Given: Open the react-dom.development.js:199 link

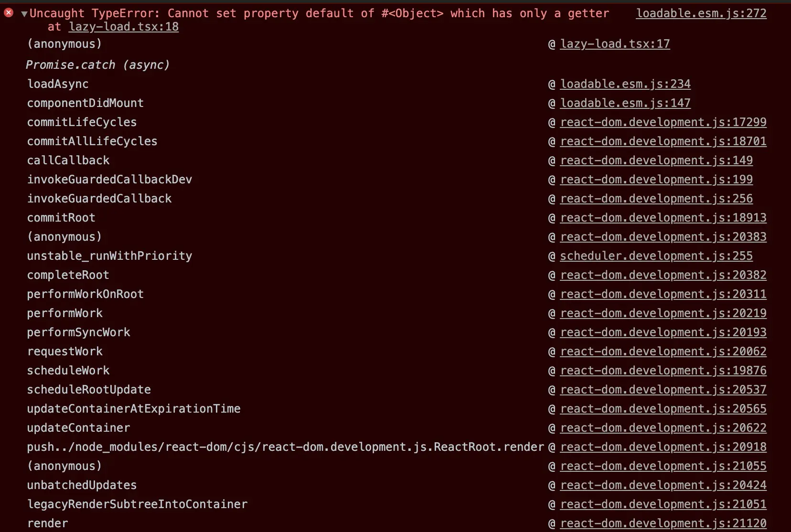Looking at the screenshot, I should click(x=656, y=180).
